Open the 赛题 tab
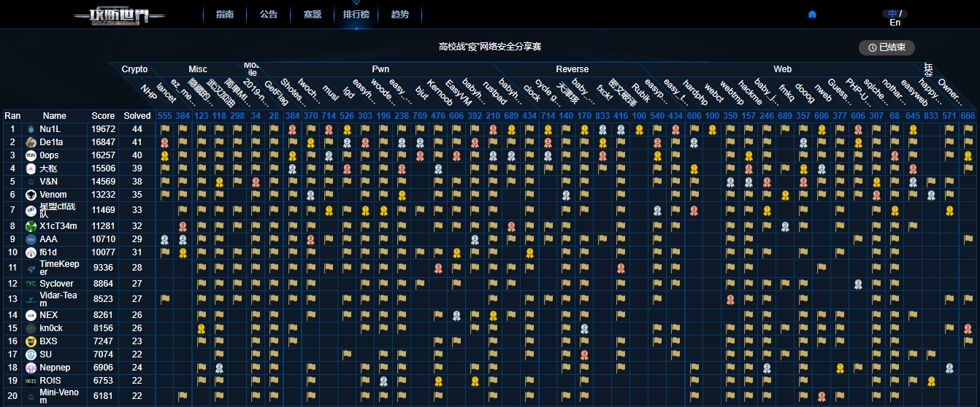This screenshot has height=407, width=980. click(x=313, y=15)
